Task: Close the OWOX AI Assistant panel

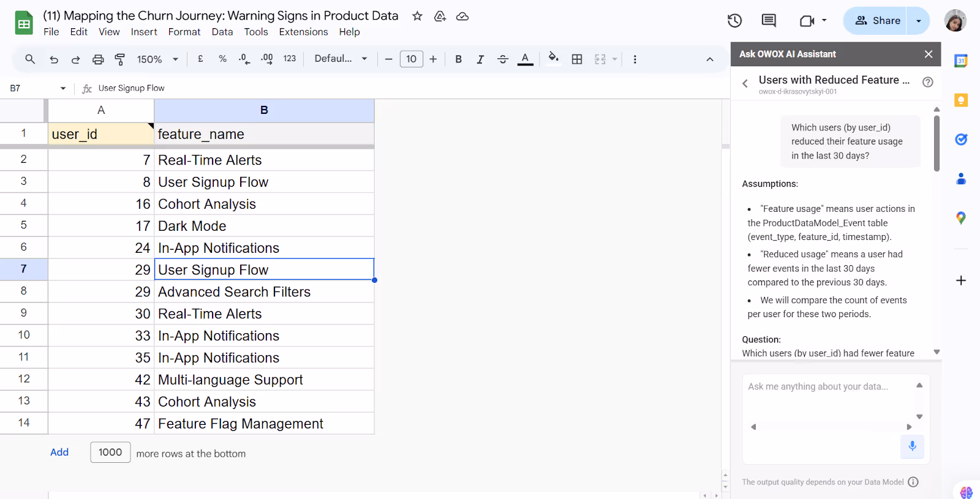Action: pyautogui.click(x=929, y=54)
